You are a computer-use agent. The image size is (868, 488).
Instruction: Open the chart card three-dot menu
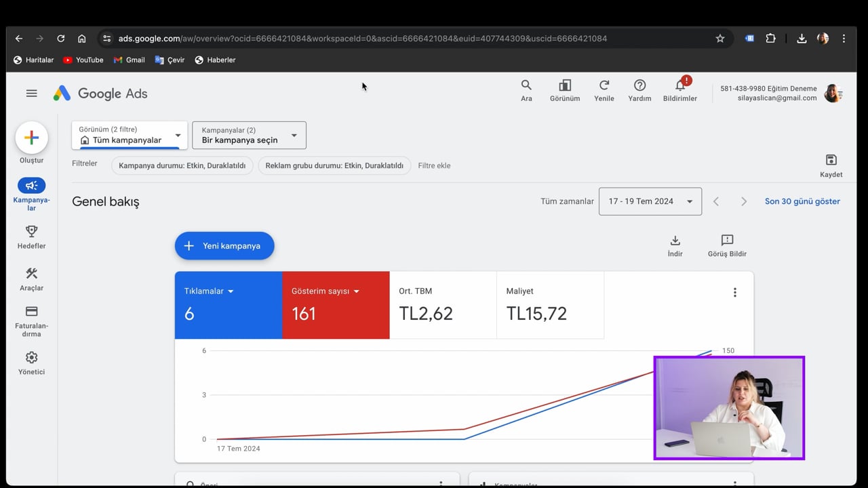coord(734,292)
